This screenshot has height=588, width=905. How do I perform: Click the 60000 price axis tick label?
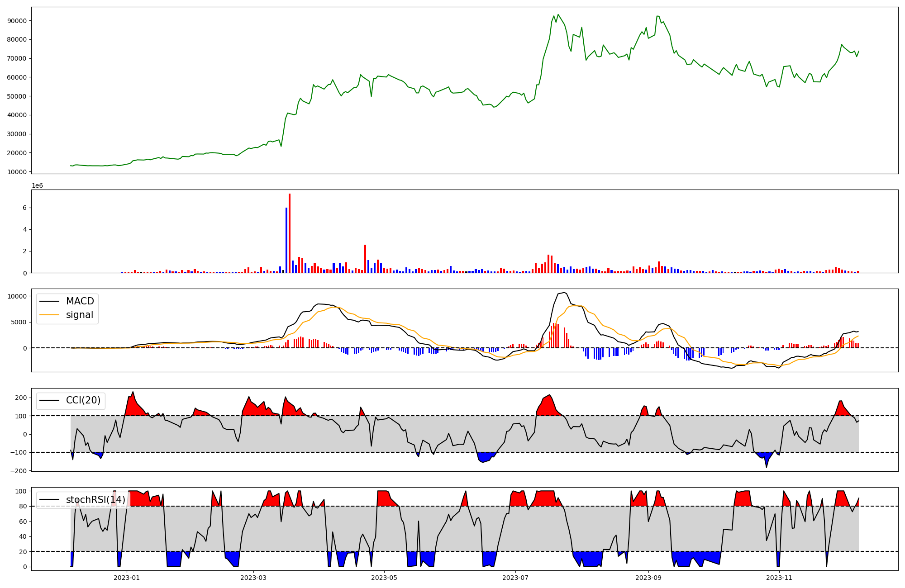click(17, 77)
